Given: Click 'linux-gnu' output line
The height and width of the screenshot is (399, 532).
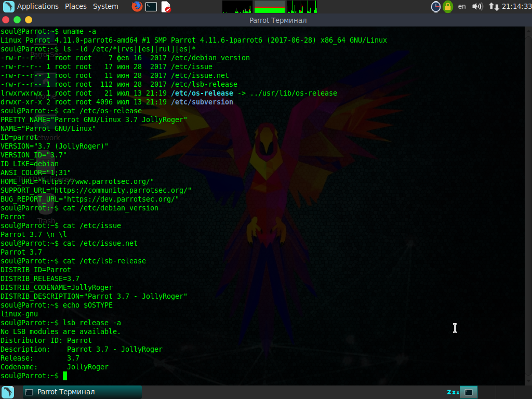Looking at the screenshot, I should click(19, 314).
